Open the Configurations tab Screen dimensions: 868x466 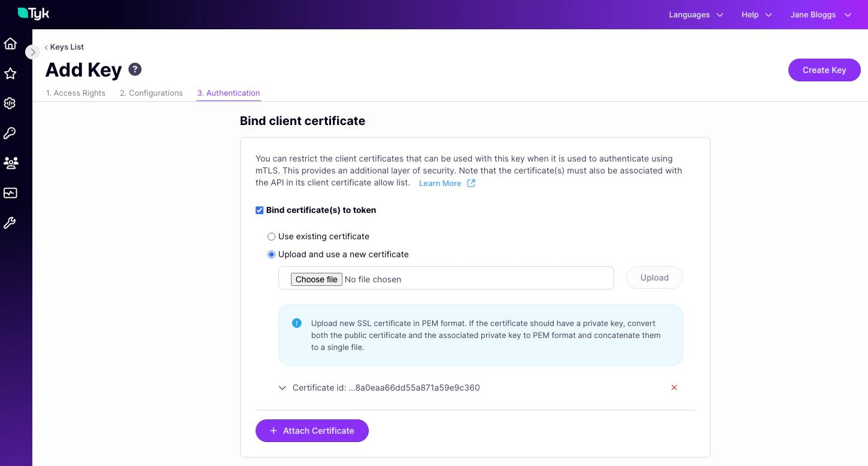151,93
